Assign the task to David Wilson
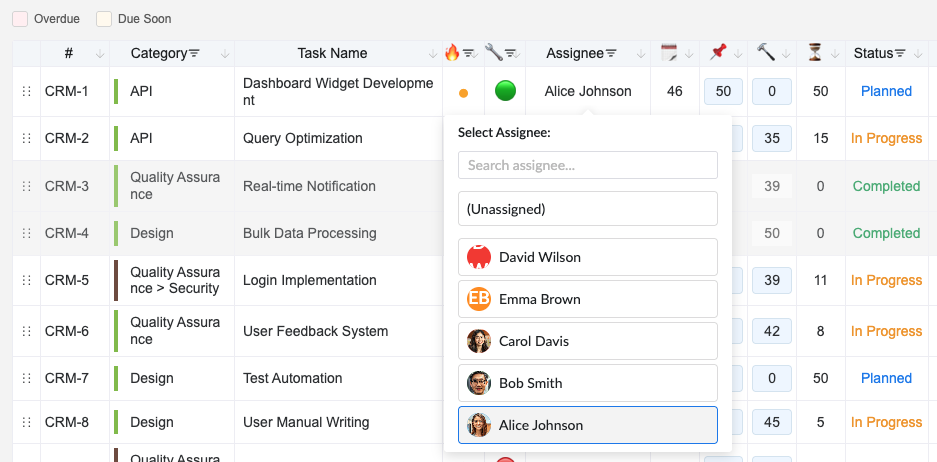The image size is (937, 462). click(587, 257)
